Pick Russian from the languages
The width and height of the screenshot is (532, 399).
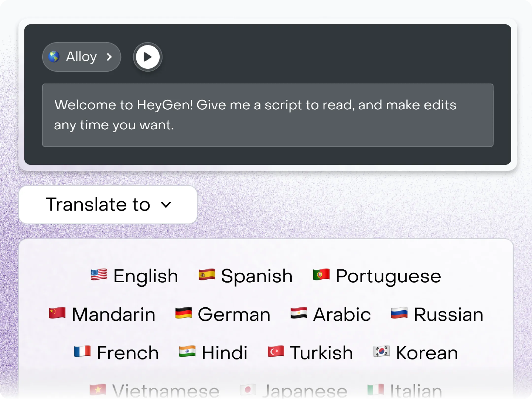coord(448,315)
